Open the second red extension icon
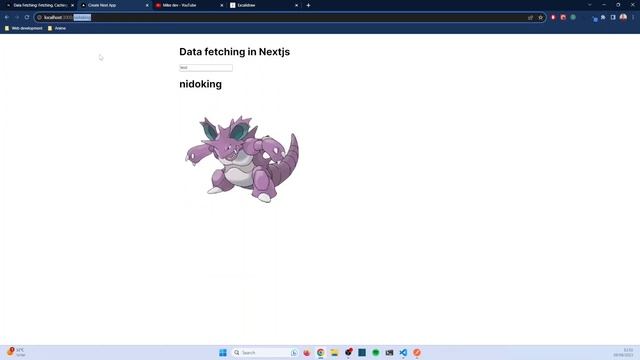 563,18
